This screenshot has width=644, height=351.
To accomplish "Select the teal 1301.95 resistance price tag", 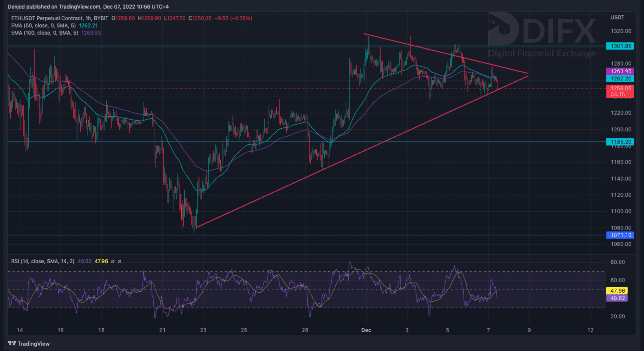I will 620,46.
